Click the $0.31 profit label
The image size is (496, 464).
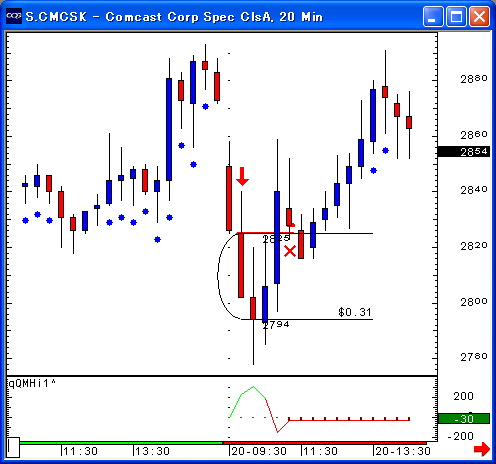[x=355, y=312]
